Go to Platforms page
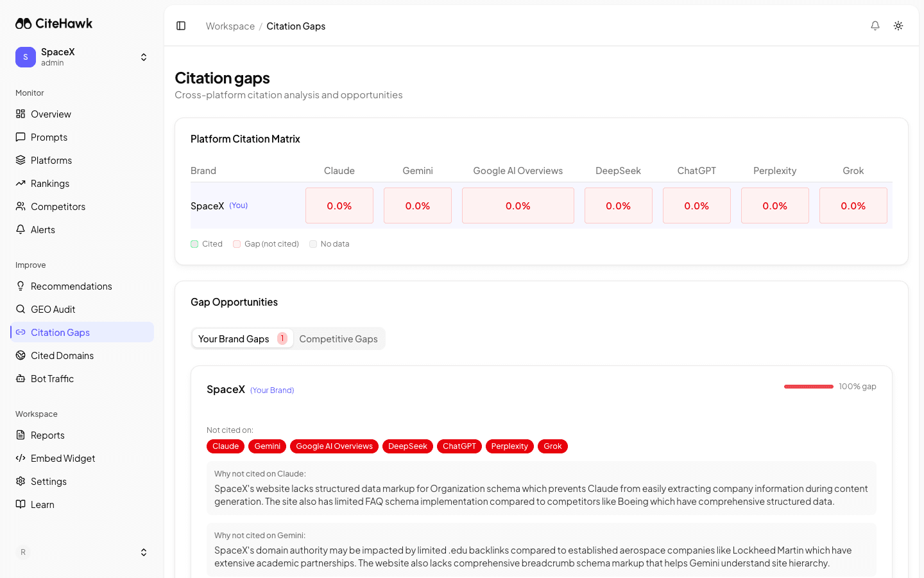The image size is (924, 578). (82, 160)
